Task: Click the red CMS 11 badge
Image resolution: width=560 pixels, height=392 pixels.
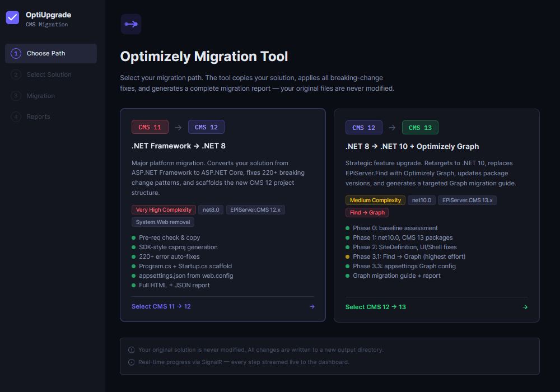Action: [150, 127]
